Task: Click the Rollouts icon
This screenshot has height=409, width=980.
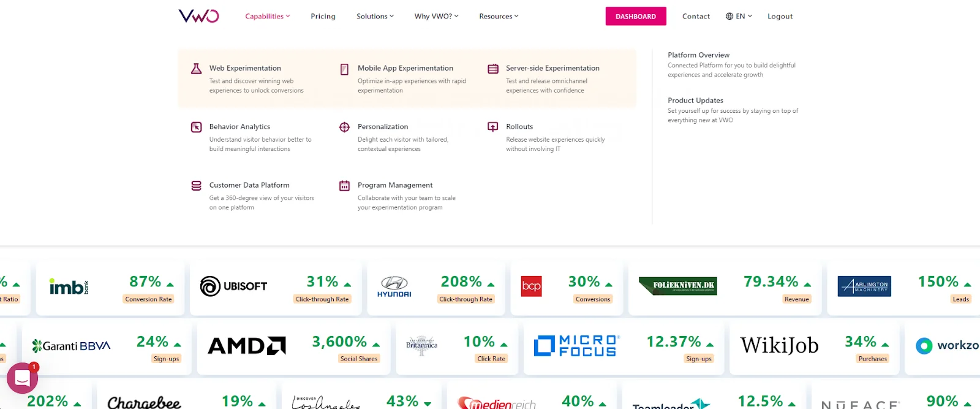Action: [493, 127]
